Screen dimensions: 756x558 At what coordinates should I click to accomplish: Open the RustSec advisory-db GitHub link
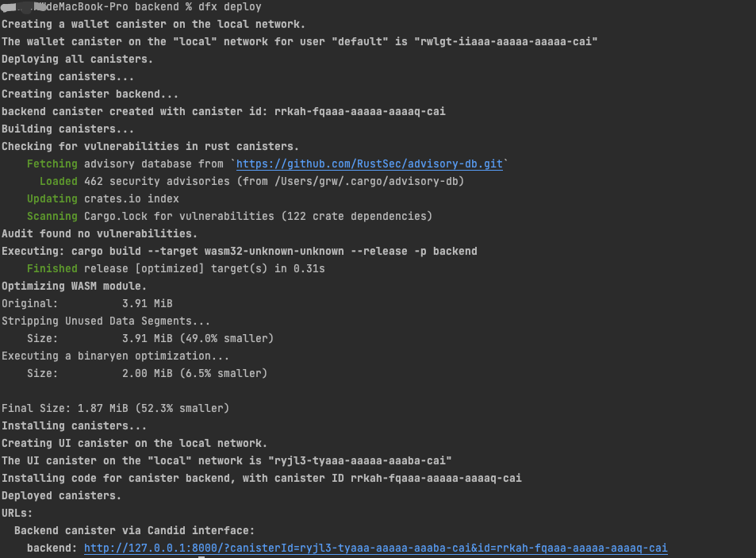pos(369,164)
